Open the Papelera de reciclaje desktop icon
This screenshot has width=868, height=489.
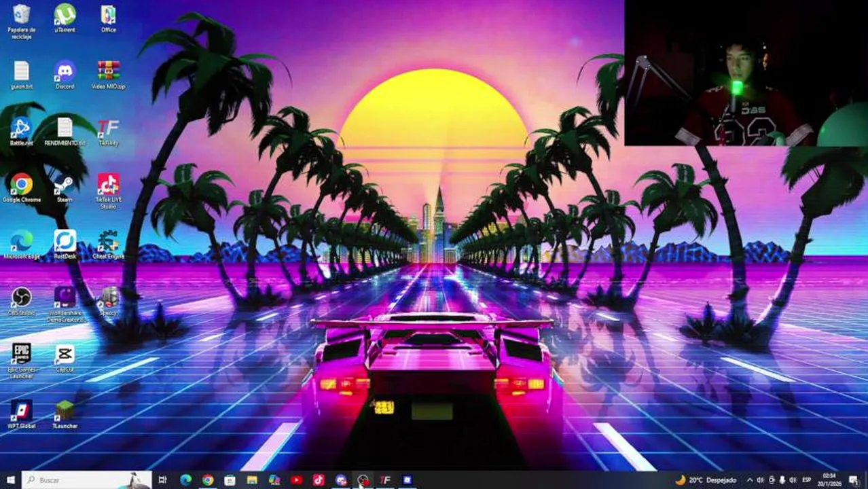[22, 21]
